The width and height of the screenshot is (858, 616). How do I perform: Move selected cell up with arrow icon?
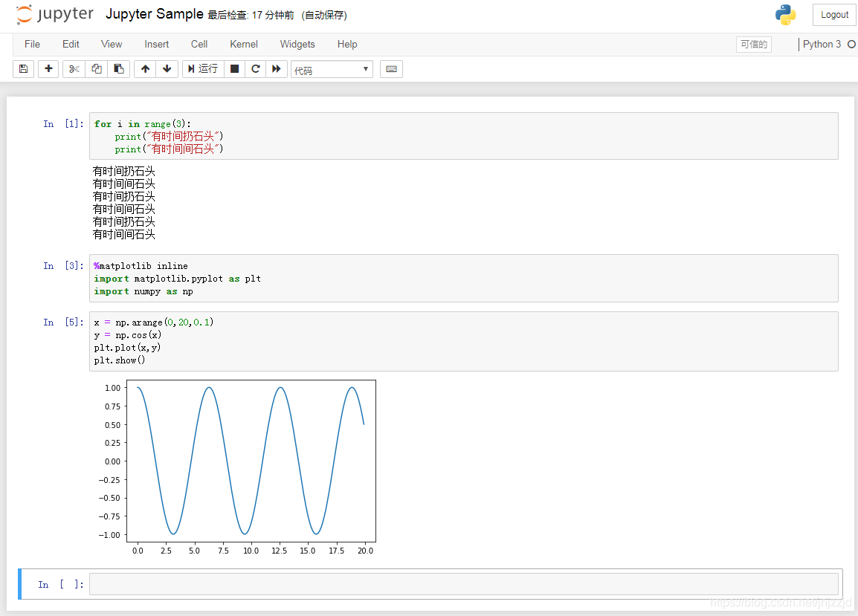coord(145,68)
